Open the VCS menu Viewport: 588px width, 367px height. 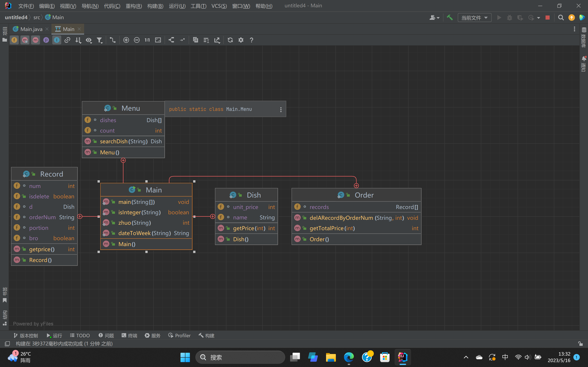219,6
